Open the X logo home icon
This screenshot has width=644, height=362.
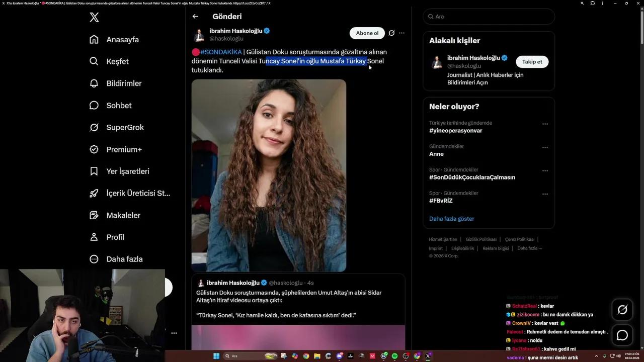coord(94,17)
